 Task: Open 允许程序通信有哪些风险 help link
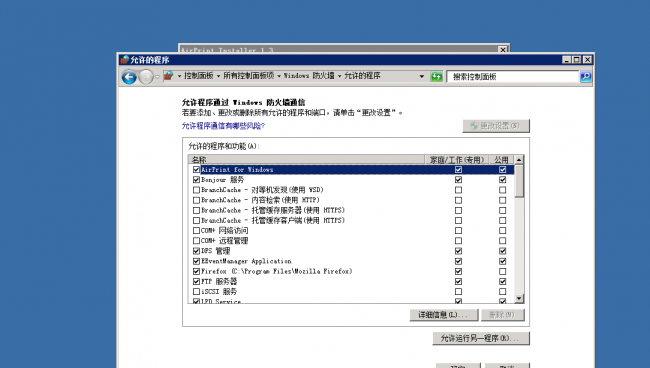pos(223,126)
